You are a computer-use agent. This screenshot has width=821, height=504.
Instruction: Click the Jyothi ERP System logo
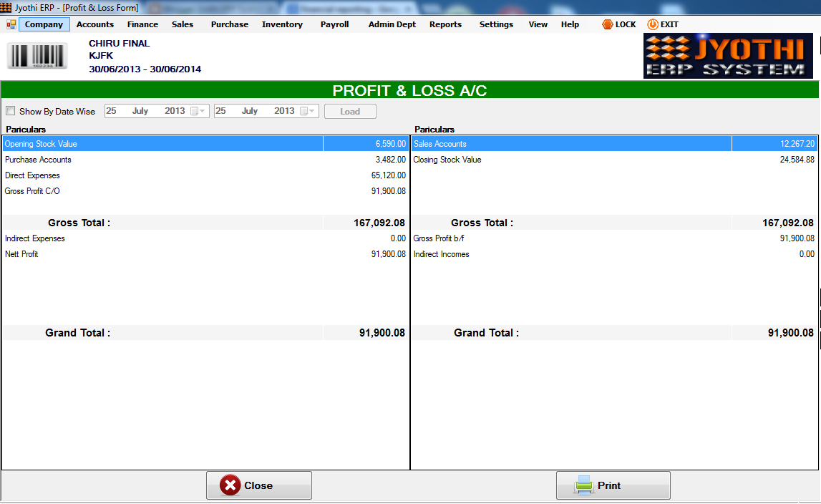click(x=727, y=56)
